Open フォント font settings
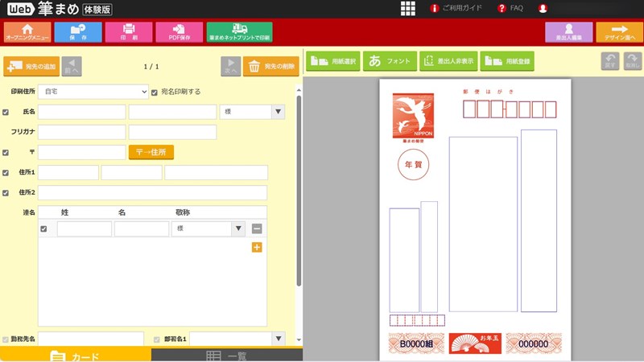The height and width of the screenshot is (362, 644). point(390,61)
